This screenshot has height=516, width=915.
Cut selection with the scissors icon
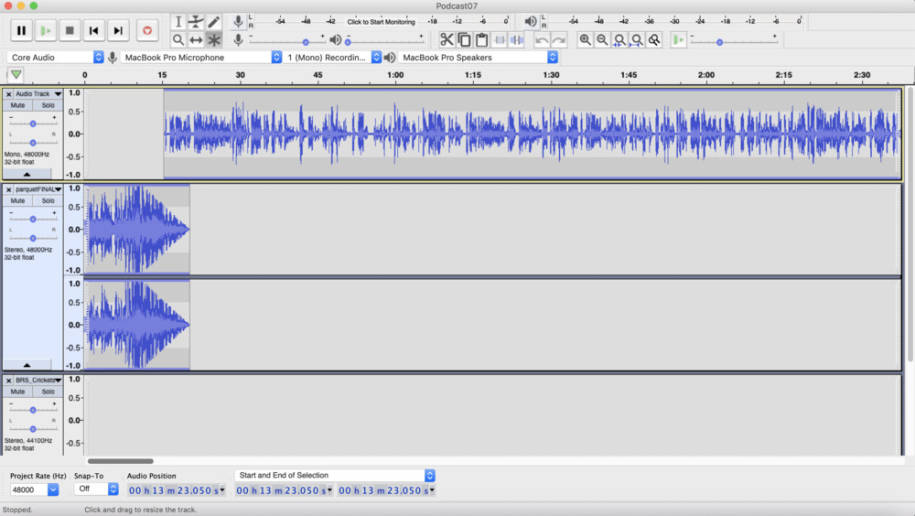[446, 40]
